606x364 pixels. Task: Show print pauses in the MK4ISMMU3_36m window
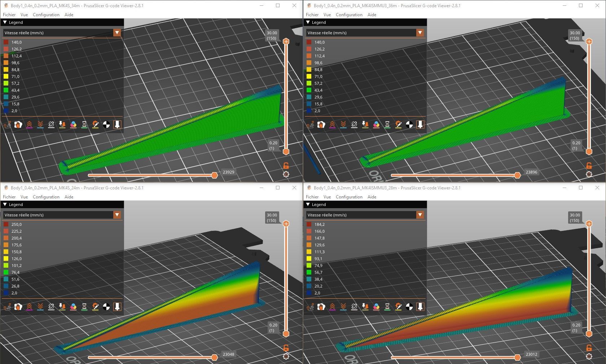pos(387,125)
